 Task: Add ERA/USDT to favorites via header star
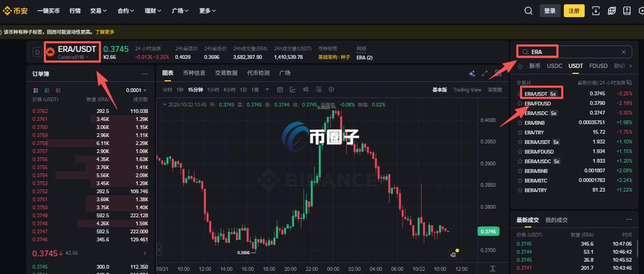pos(37,52)
